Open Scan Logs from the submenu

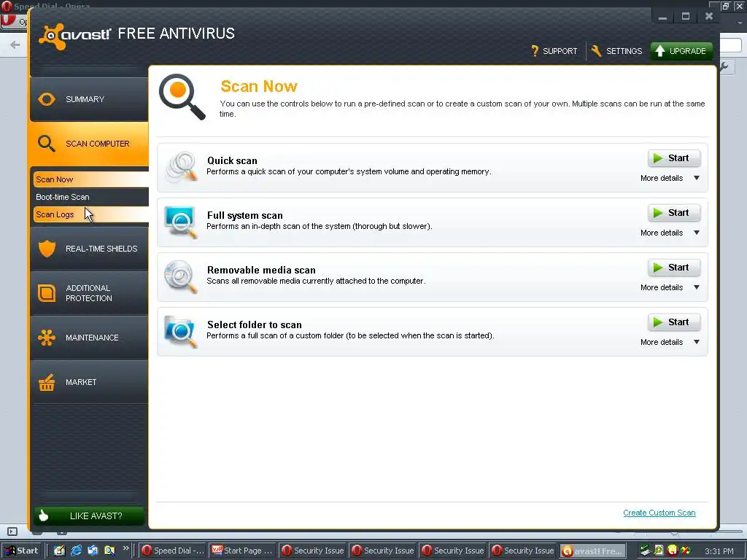click(x=90, y=214)
